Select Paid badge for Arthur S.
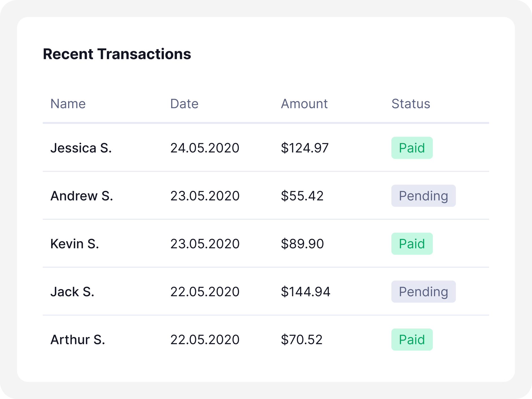 pyautogui.click(x=412, y=340)
